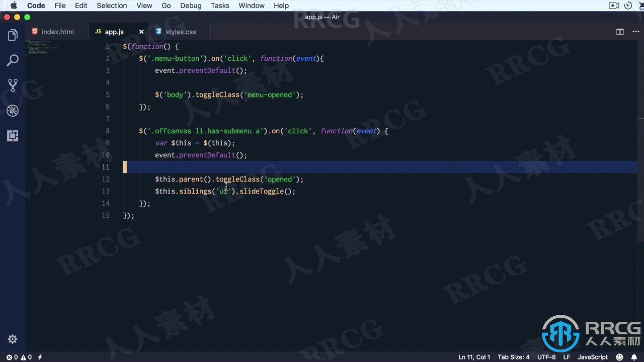The width and height of the screenshot is (644, 362).
Task: Open the Go menu
Action: [x=167, y=6]
